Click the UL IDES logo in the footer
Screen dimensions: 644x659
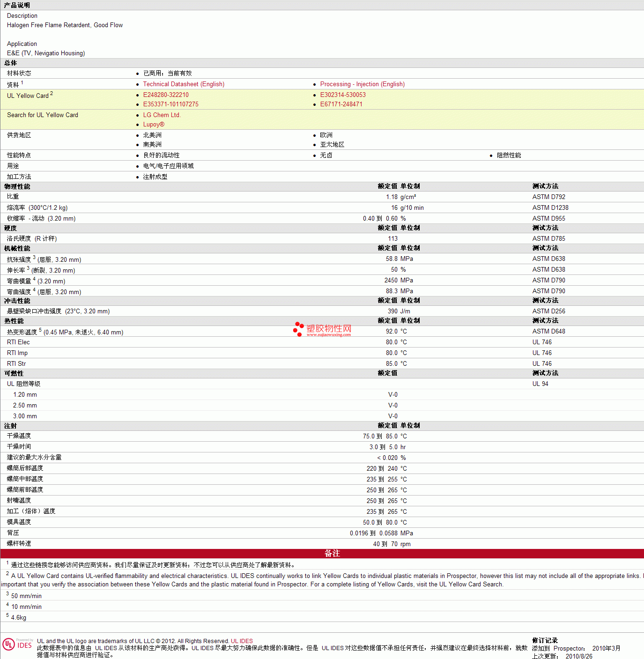click(17, 644)
